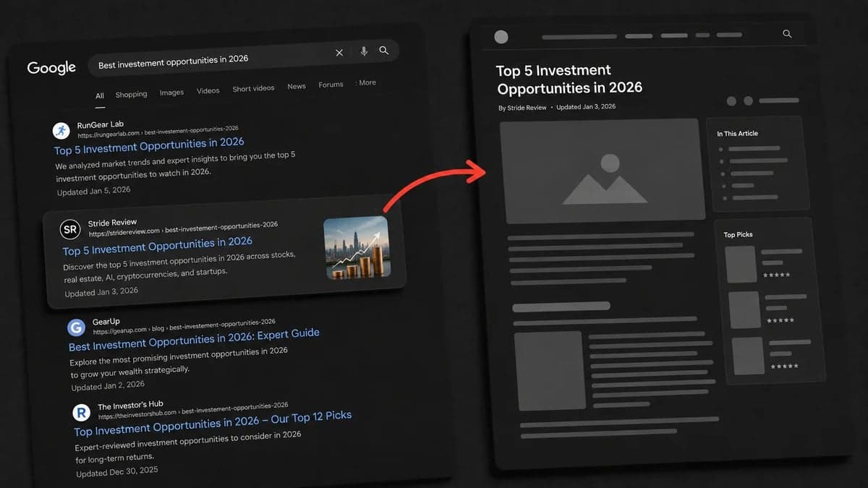The width and height of the screenshot is (868, 488).
Task: Click 'Updated Jan 2, 2026' text
Action: (x=108, y=386)
